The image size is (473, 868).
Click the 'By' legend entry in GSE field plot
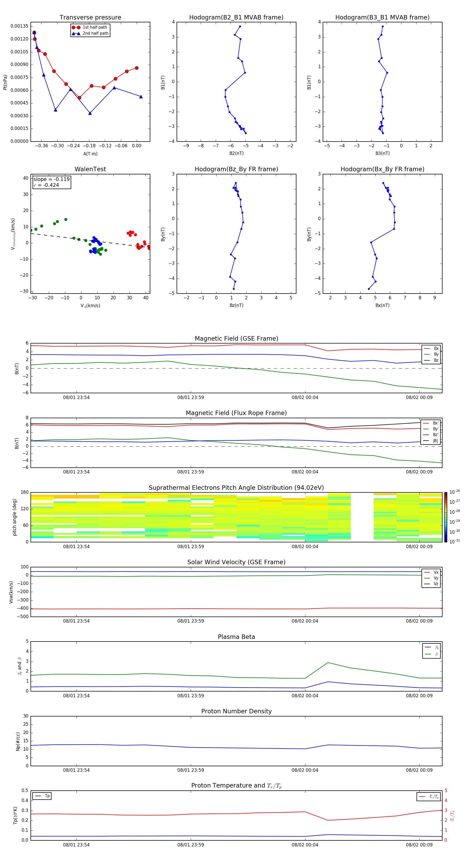point(431,355)
